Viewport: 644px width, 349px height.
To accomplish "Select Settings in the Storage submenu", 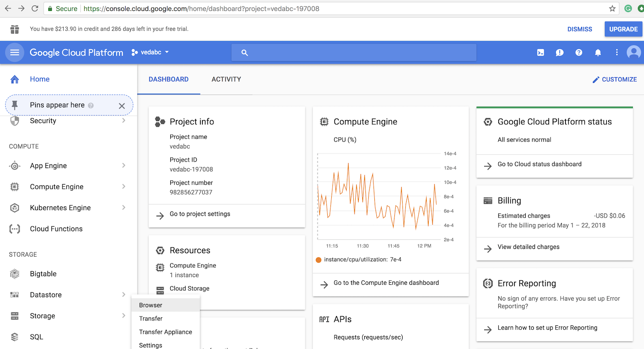I will 165,345.
